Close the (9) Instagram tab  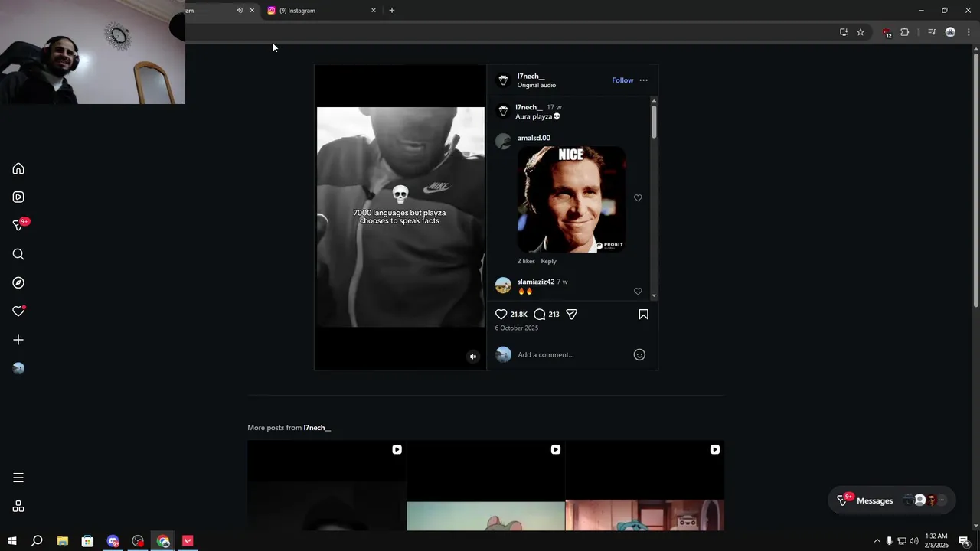(374, 11)
